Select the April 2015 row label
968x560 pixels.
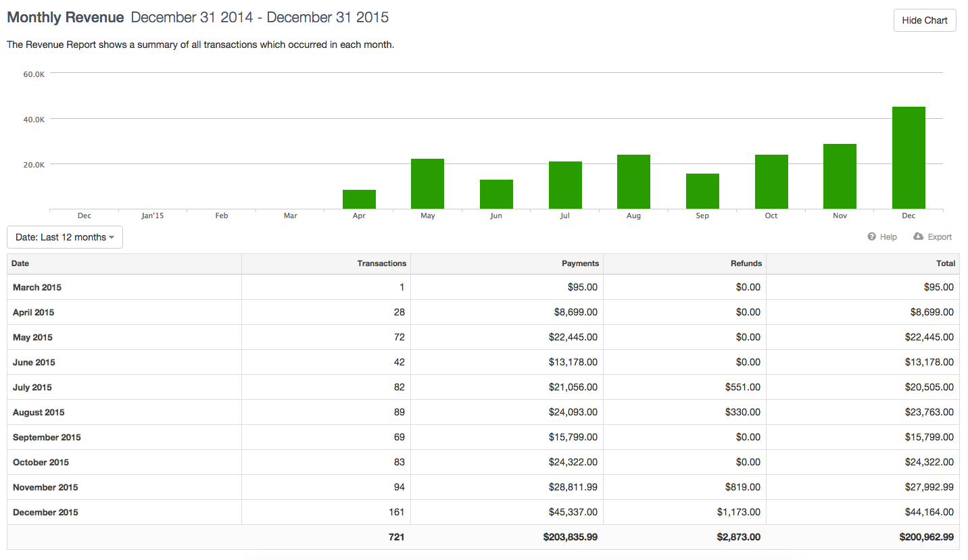click(34, 313)
